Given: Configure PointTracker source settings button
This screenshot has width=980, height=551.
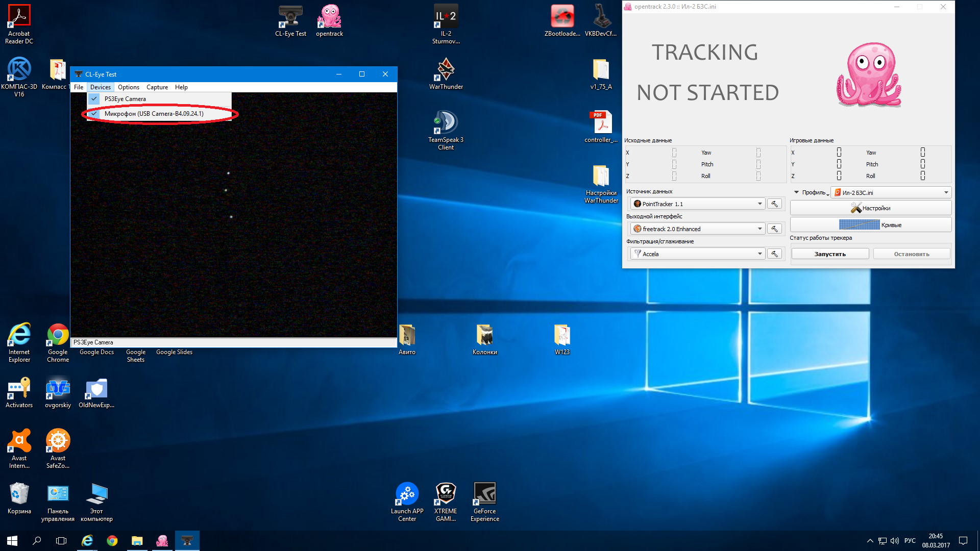Looking at the screenshot, I should (774, 204).
